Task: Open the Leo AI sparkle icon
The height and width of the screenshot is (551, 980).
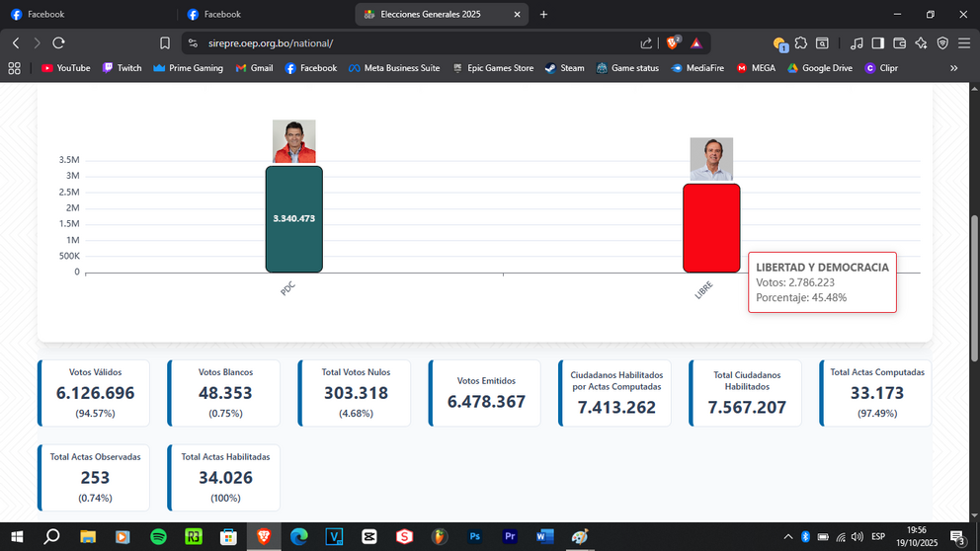Action: (x=921, y=43)
